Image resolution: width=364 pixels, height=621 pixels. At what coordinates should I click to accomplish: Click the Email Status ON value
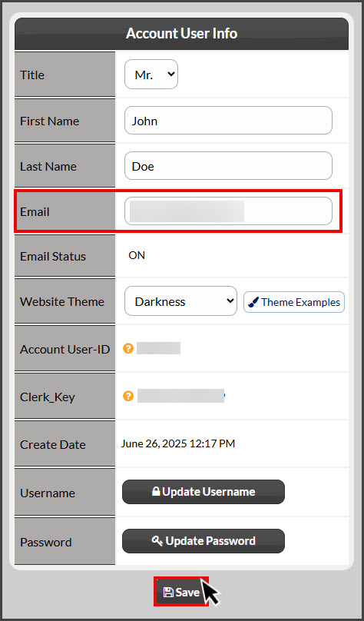pyautogui.click(x=137, y=255)
